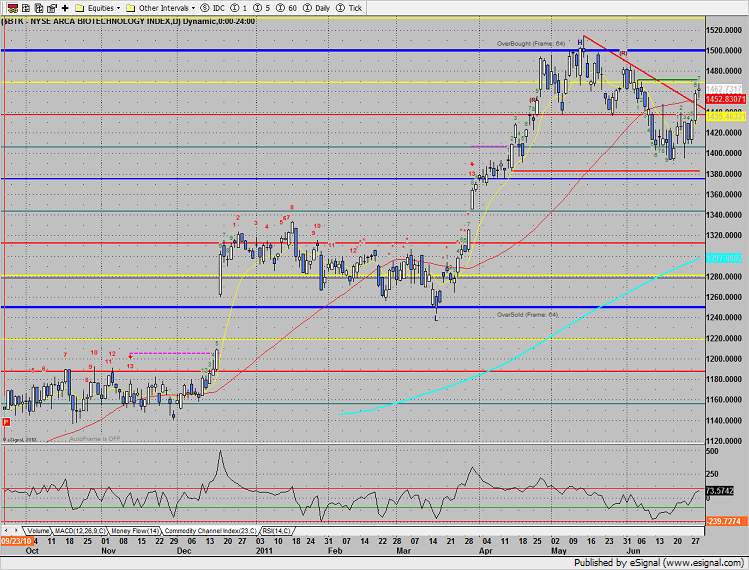
Task: Switch to Daily interval
Action: 317,8
